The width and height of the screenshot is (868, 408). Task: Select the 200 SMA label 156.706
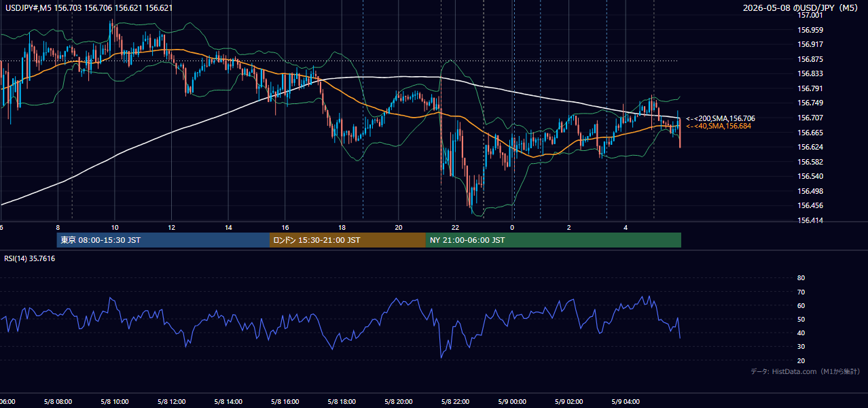point(720,118)
